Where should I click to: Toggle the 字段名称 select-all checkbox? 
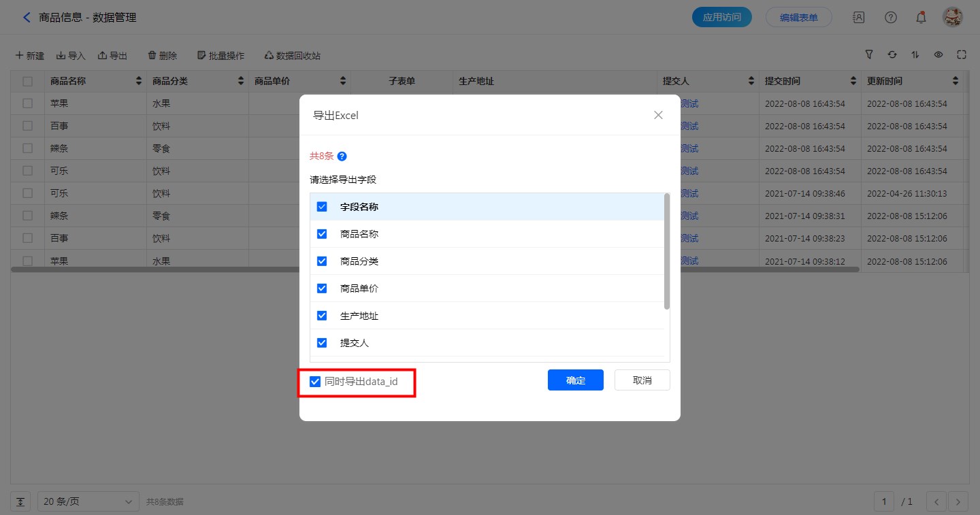(x=322, y=207)
